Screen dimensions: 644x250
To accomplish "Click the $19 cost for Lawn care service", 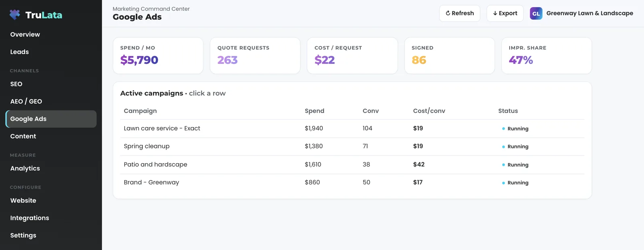I will coord(418,129).
